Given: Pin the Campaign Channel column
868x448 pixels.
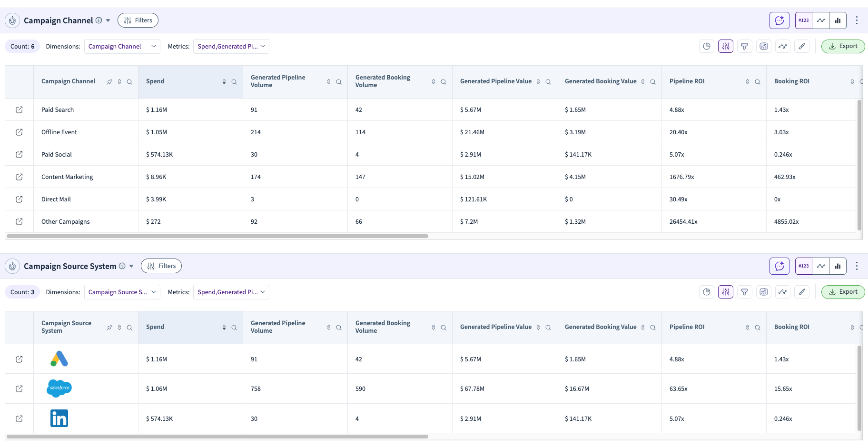Looking at the screenshot, I should click(x=109, y=82).
